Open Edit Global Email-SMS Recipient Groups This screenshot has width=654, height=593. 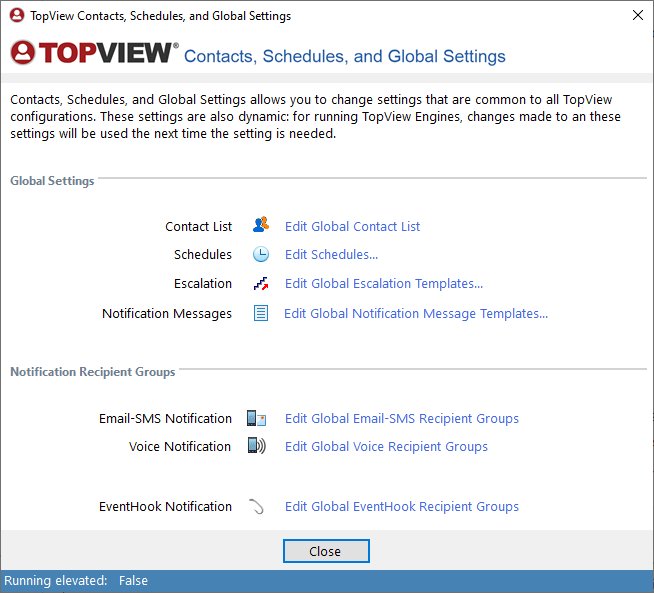pos(402,419)
